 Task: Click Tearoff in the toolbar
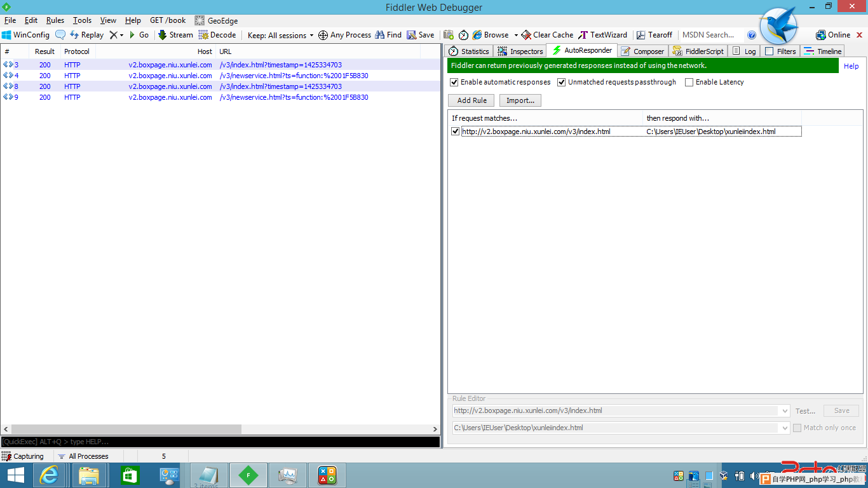(654, 35)
